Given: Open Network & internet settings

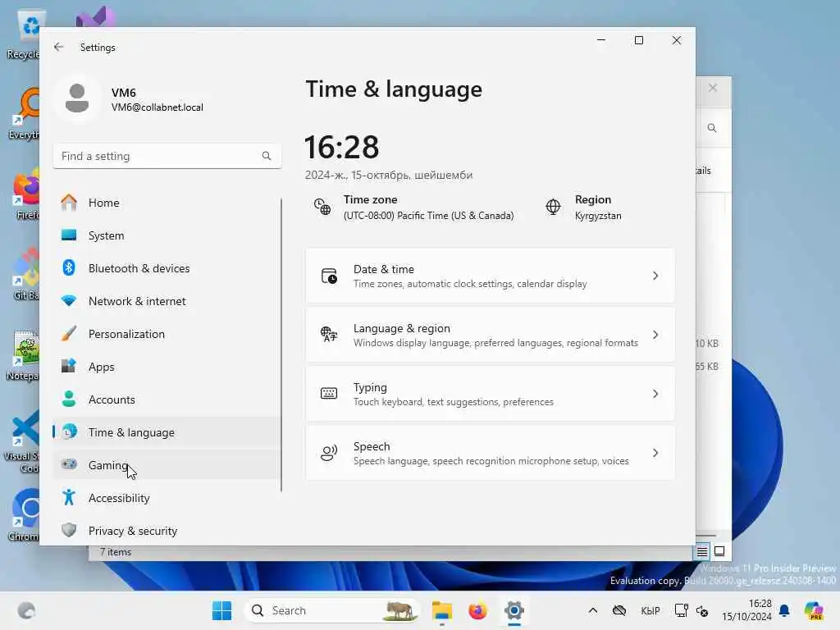Looking at the screenshot, I should coord(167,301).
